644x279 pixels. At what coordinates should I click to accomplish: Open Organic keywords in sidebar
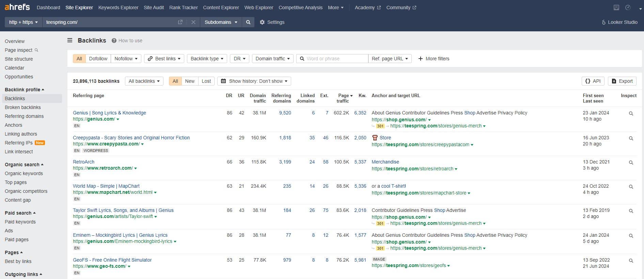point(24,173)
